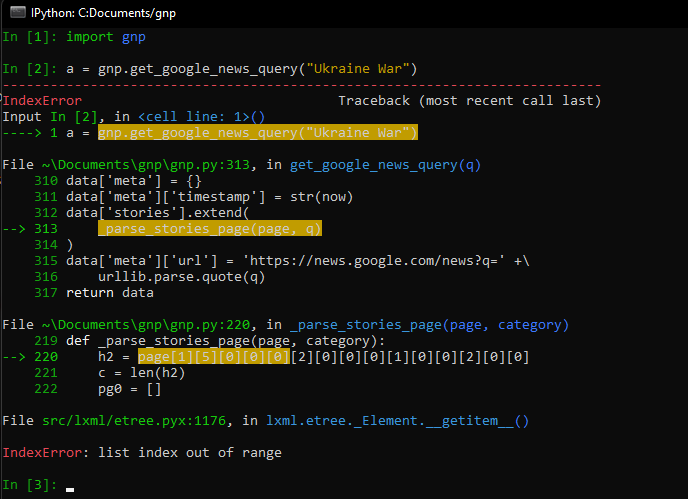Click file path '~\Documents\gnp\gnp.py:313'
Image resolution: width=688 pixels, height=499 pixels.
[146, 165]
